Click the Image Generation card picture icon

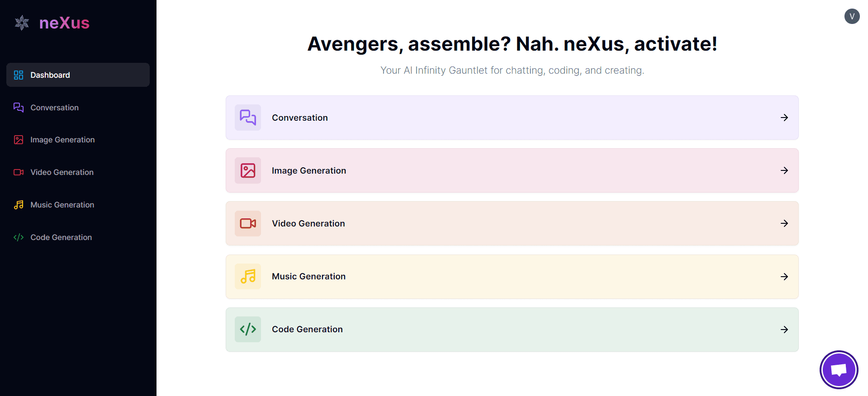point(248,170)
